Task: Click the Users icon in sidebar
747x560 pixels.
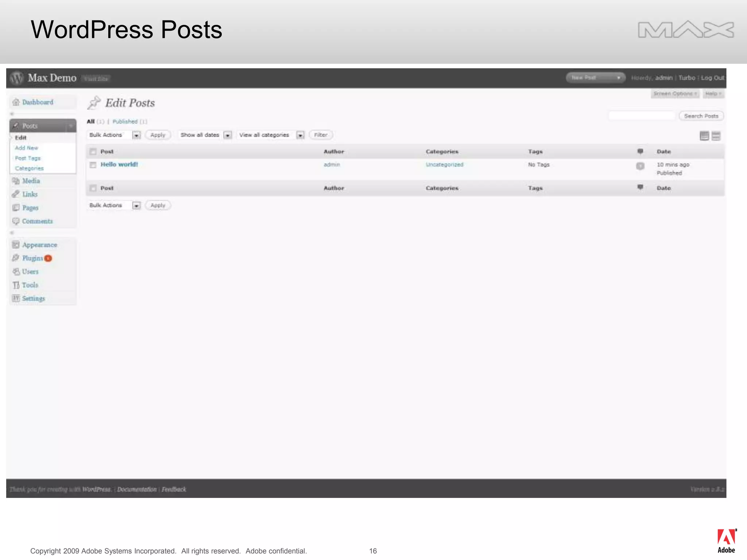Action: (x=16, y=271)
